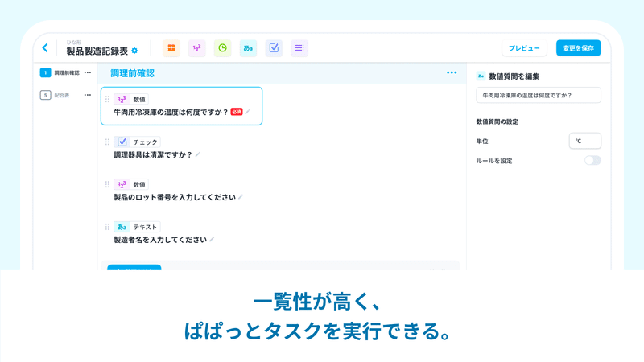This screenshot has height=362, width=644.
Task: Select question text 製品のロット番号を入力してください
Action: pyautogui.click(x=175, y=197)
